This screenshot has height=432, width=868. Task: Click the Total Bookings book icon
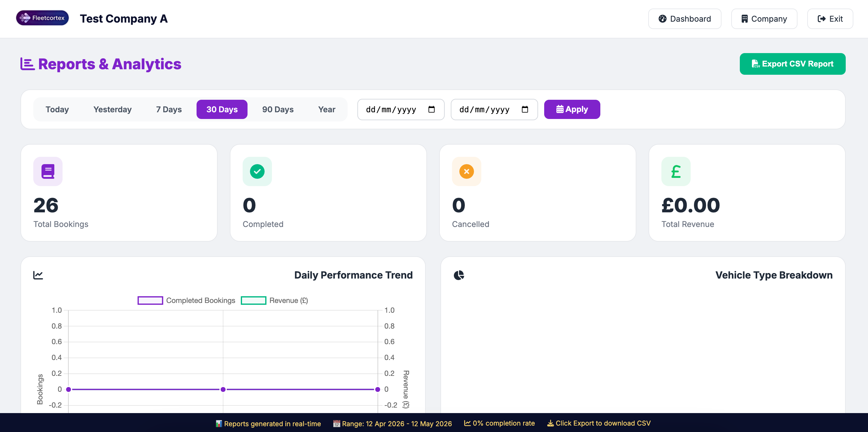[x=48, y=171]
